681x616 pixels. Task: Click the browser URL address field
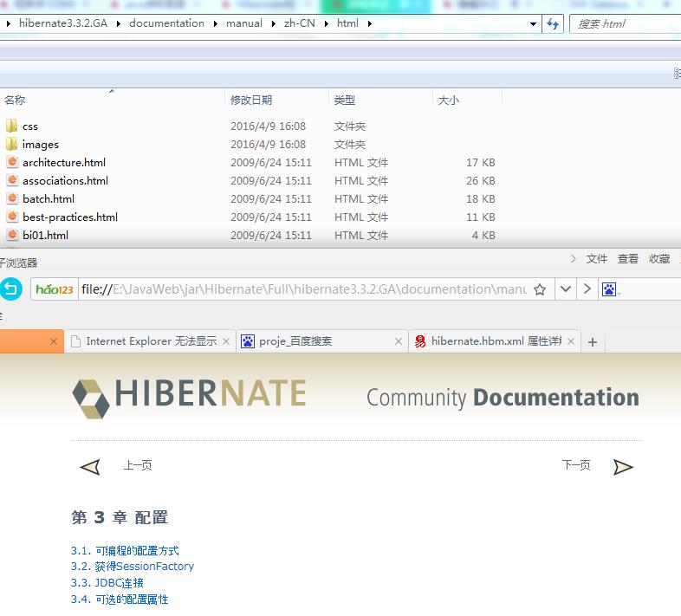(x=304, y=289)
